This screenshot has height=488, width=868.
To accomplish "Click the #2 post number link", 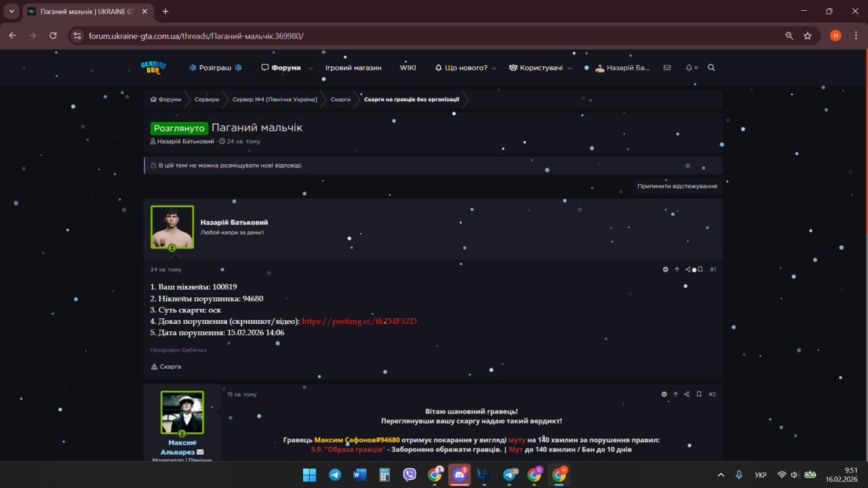I will pos(712,394).
